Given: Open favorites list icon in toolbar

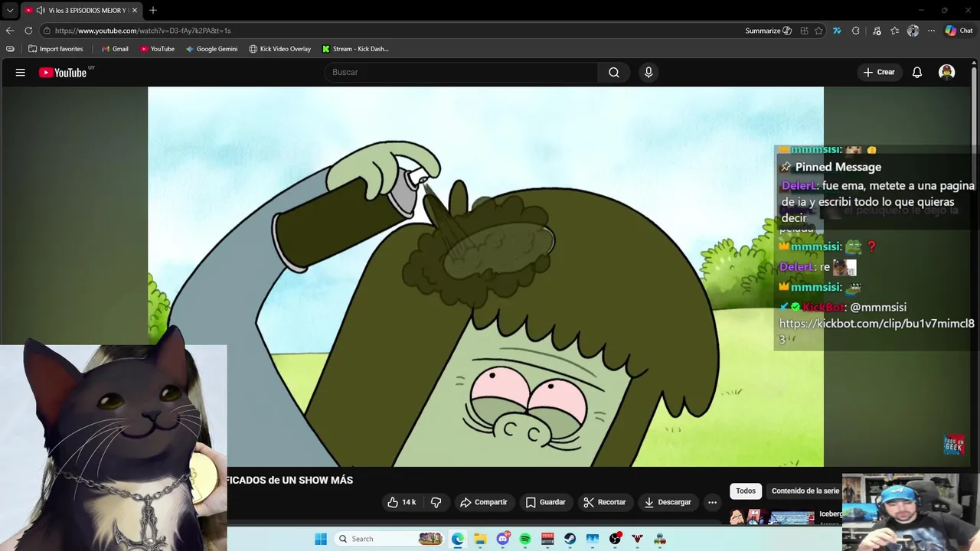Looking at the screenshot, I should [x=895, y=31].
